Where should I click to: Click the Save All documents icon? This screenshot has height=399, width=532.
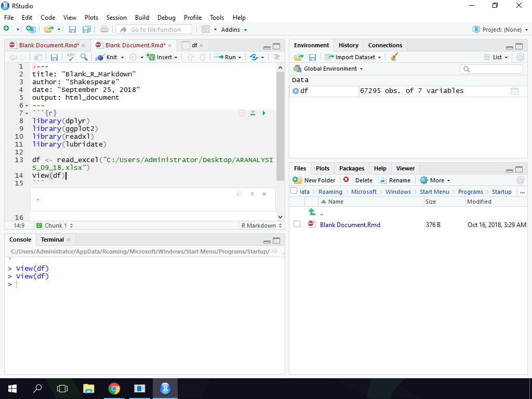(87, 30)
